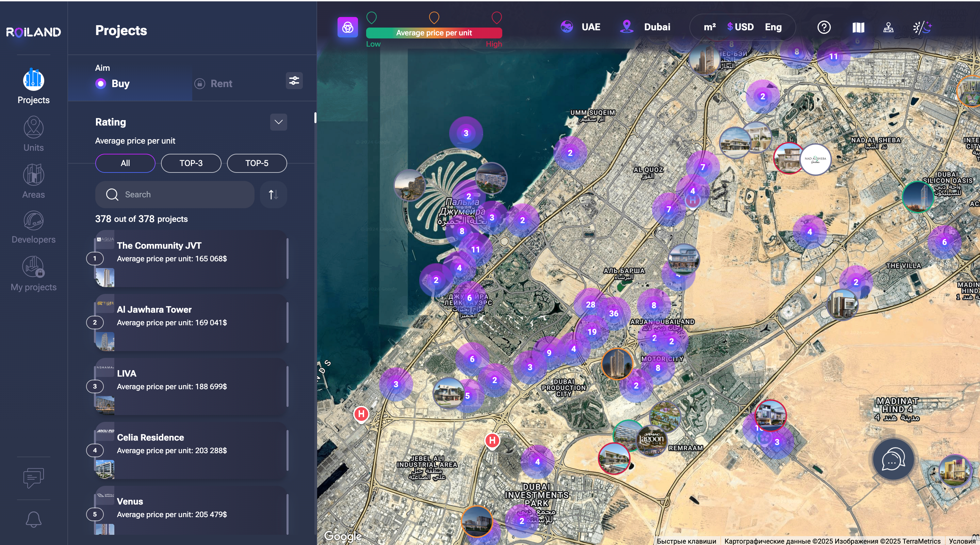Screen dimensions: 980x545
Task: Open the feedback messages icon in sidebar
Action: pyautogui.click(x=33, y=478)
